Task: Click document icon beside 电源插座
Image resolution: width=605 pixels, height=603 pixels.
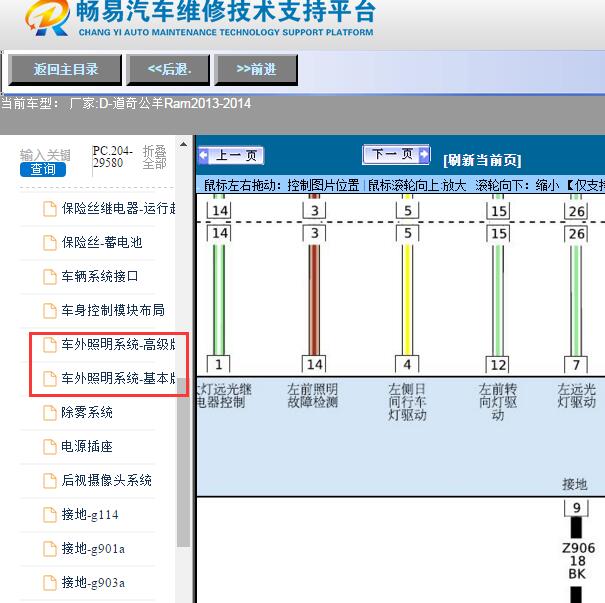Action: (49, 447)
